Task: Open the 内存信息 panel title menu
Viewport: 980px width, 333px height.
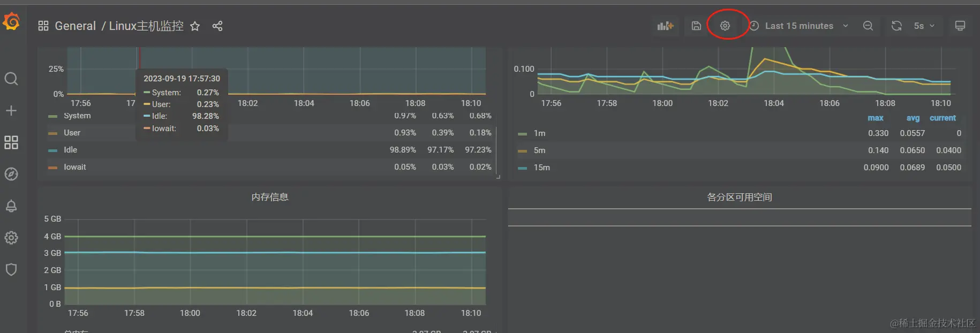Action: [270, 197]
